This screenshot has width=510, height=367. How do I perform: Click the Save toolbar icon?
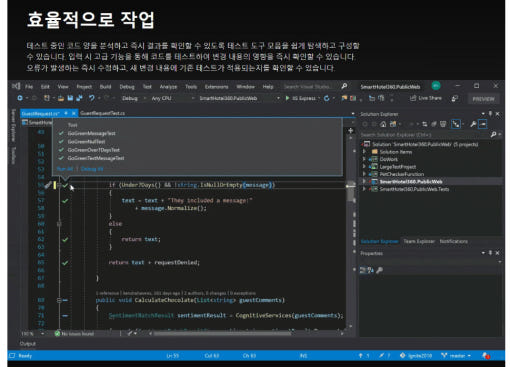pyautogui.click(x=70, y=98)
